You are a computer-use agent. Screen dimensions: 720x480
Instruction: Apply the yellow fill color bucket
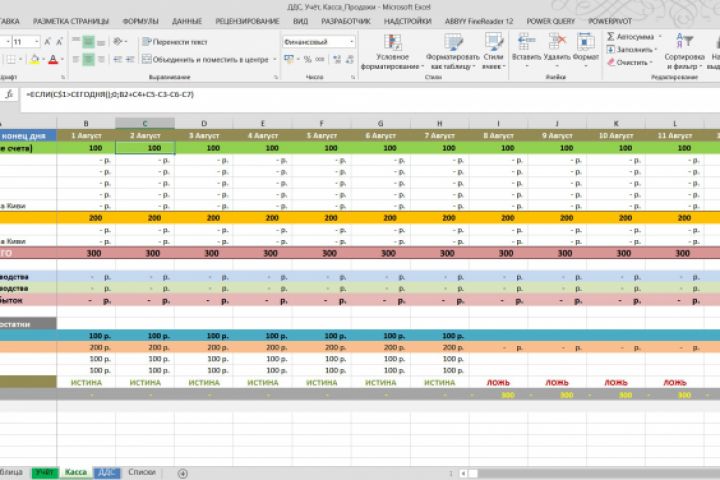[x=34, y=59]
